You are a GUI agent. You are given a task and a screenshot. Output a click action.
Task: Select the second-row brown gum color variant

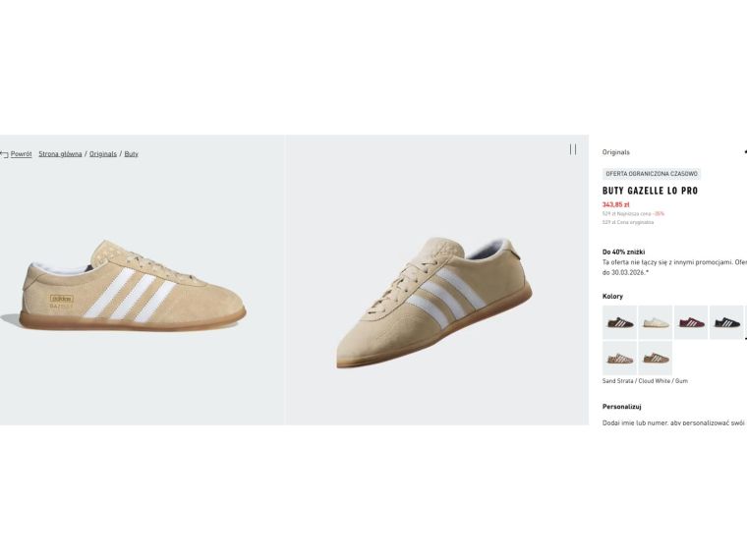(655, 358)
